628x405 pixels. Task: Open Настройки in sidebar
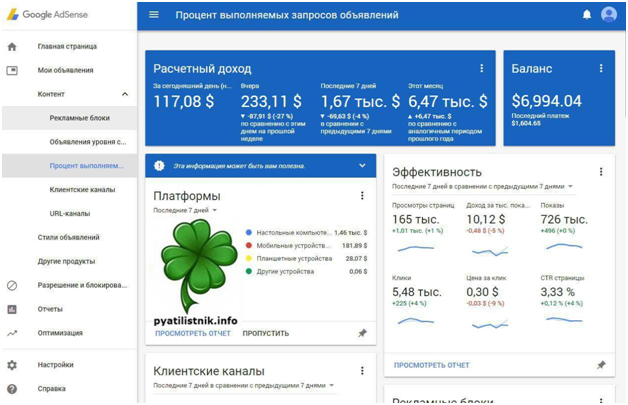point(55,365)
